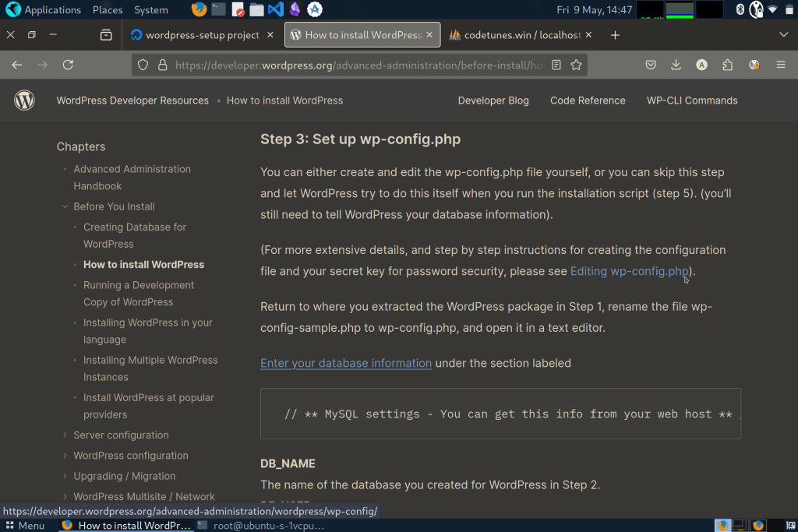
Task: Close the wordpress-setup project tab
Action: [x=270, y=34]
